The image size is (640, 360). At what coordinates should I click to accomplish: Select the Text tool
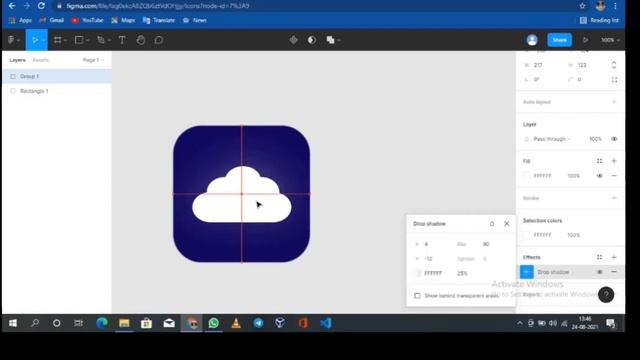(x=122, y=40)
